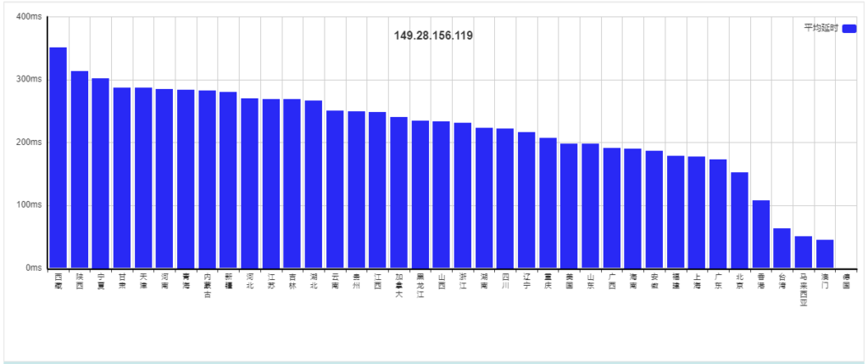Click the 吉林 bar
Image resolution: width=868 pixels, height=364 pixels.
[x=292, y=183]
